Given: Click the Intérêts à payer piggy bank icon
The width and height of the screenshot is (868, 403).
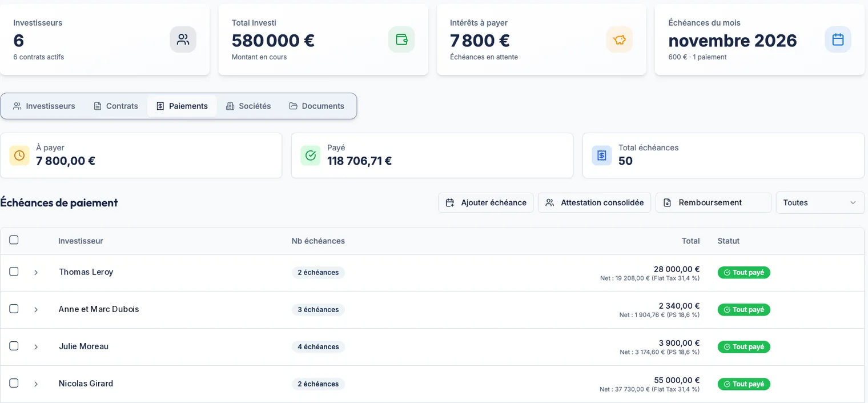Looking at the screenshot, I should coord(620,39).
